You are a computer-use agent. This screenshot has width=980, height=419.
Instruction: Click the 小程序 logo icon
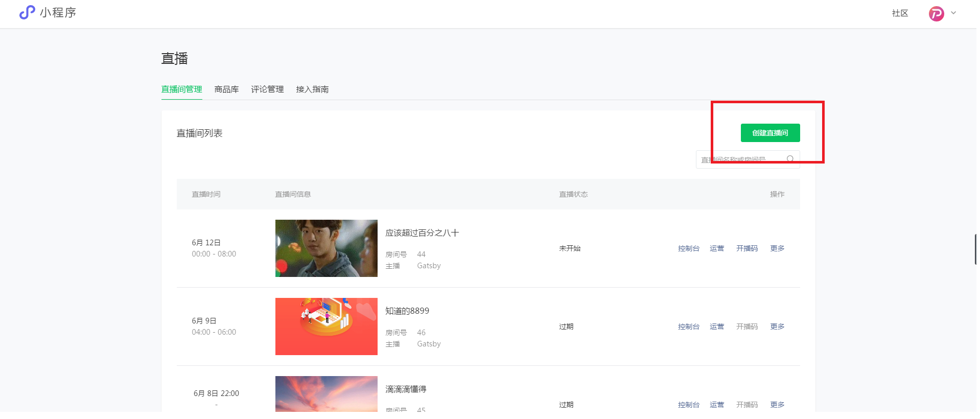(27, 12)
